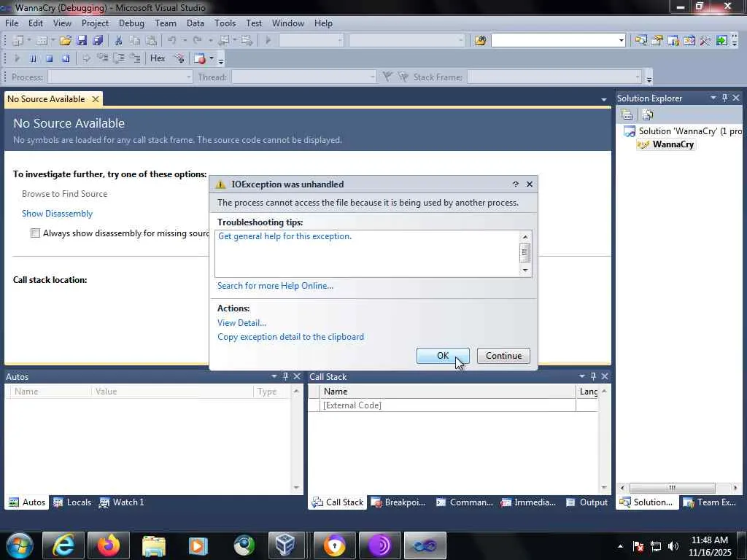
Task: Click Search for more Help Online link
Action: (x=275, y=286)
